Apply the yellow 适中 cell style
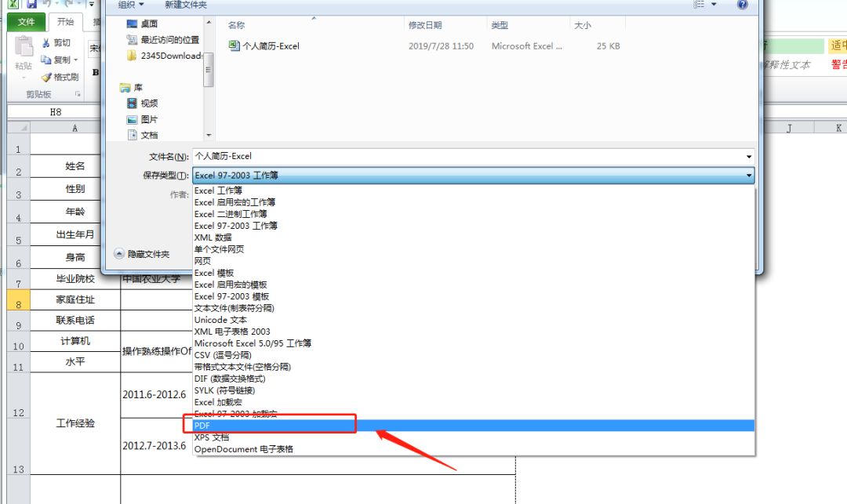The width and height of the screenshot is (847, 504). click(x=838, y=45)
